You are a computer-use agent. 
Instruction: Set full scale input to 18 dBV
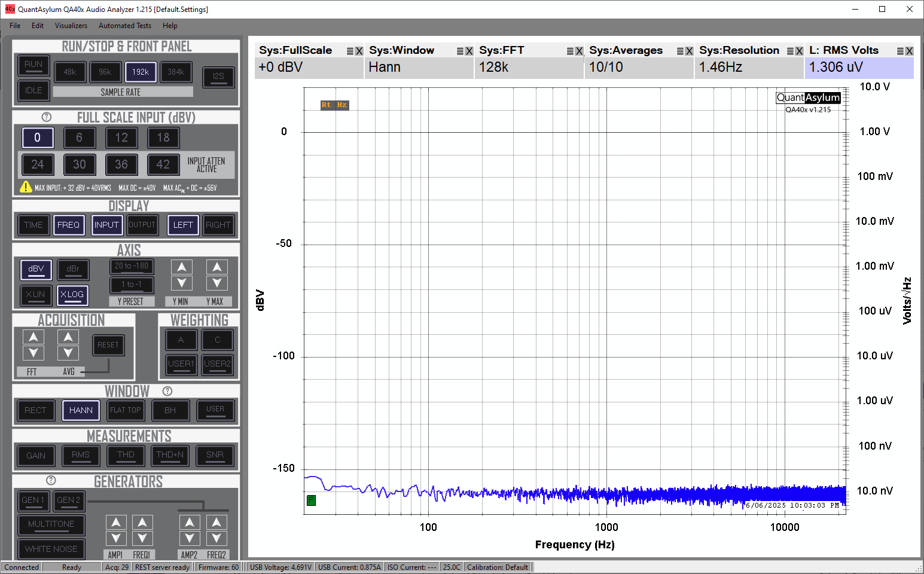coord(163,138)
